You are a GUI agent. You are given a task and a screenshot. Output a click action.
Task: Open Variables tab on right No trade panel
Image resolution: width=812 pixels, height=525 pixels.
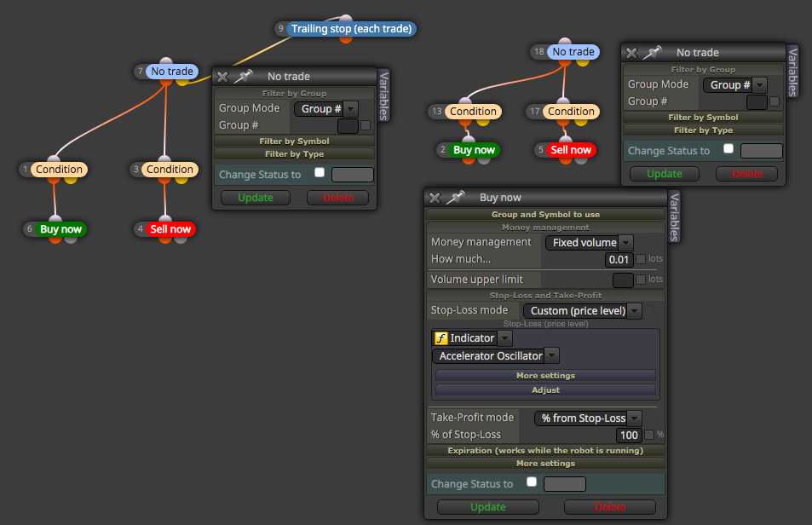pos(792,72)
